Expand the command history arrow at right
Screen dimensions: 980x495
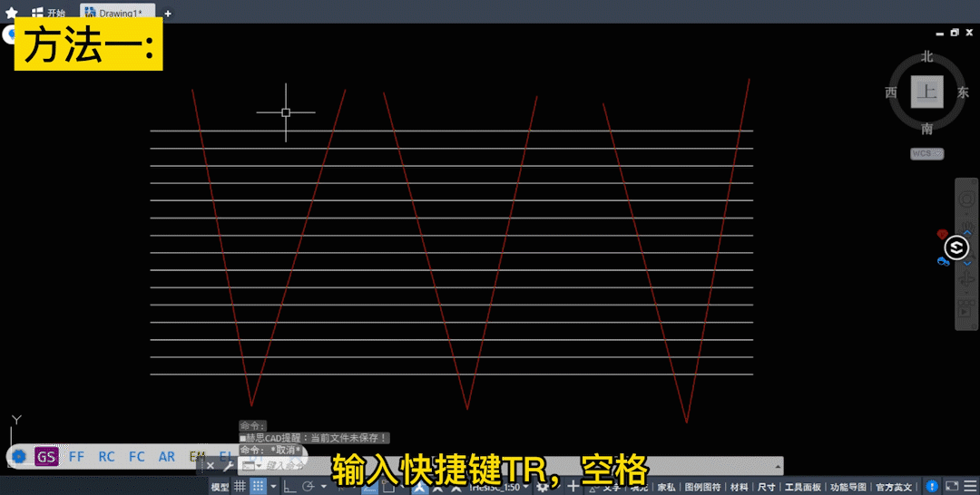(779, 466)
